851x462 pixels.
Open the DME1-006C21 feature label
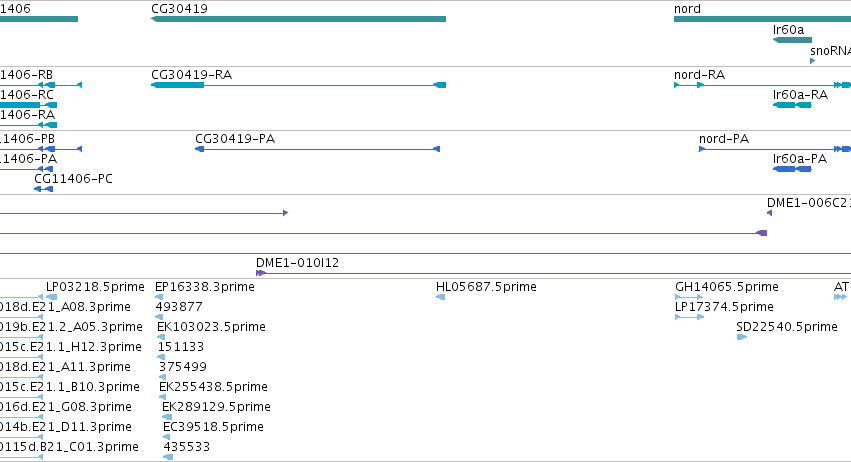[x=809, y=202]
